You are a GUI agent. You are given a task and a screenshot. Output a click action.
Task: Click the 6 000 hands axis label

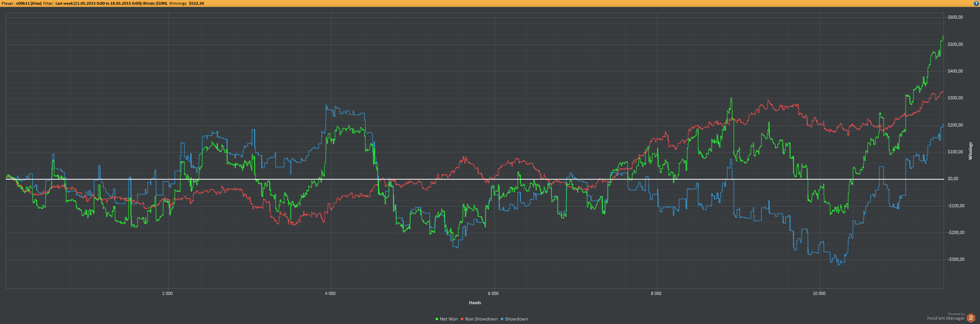[x=493, y=293]
